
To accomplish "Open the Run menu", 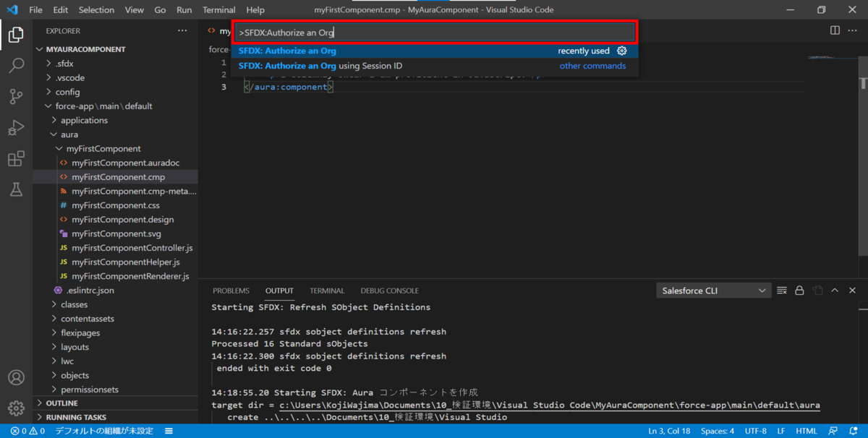I will pyautogui.click(x=184, y=10).
